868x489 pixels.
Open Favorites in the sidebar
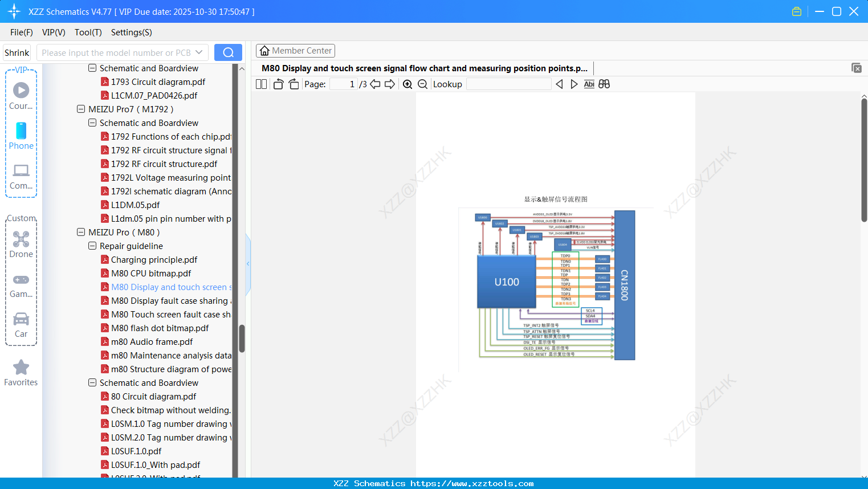[21, 373]
